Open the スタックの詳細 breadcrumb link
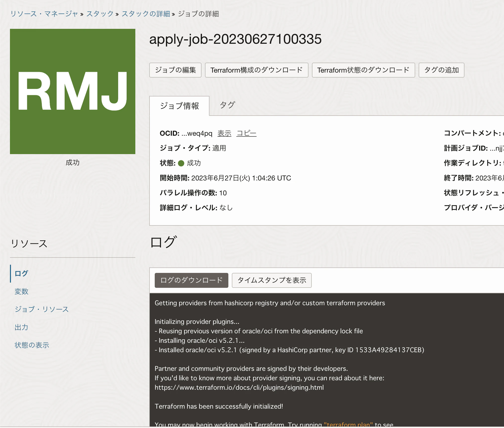 pyautogui.click(x=146, y=14)
